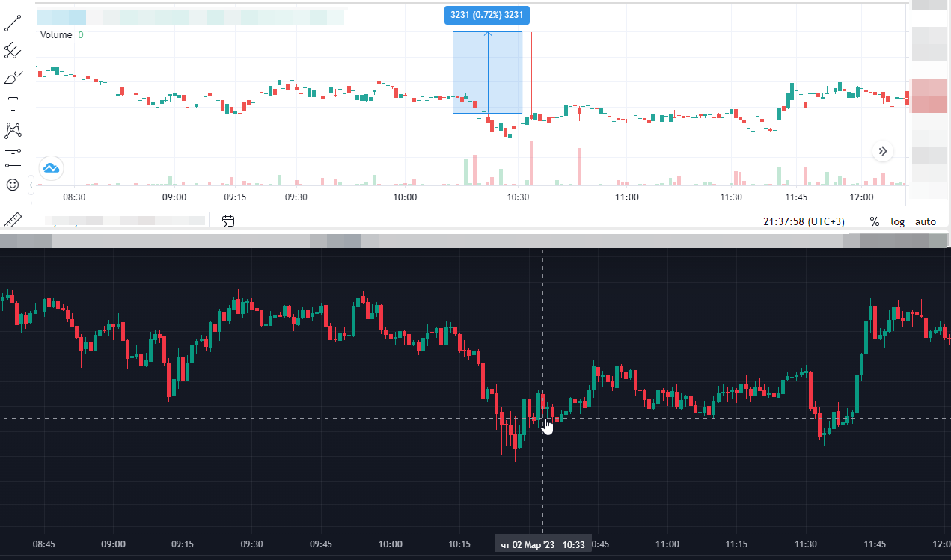Click the blue measurement range box
This screenshot has width=951, height=560.
tap(488, 73)
